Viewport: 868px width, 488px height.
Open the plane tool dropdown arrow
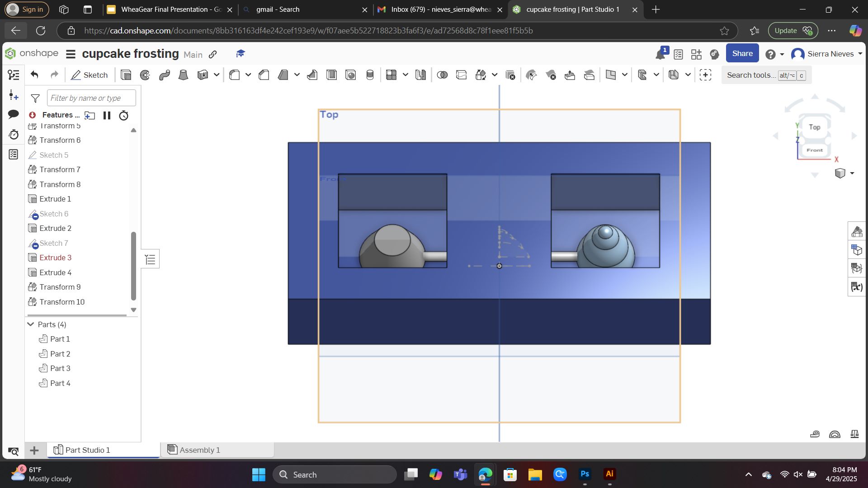click(x=625, y=75)
